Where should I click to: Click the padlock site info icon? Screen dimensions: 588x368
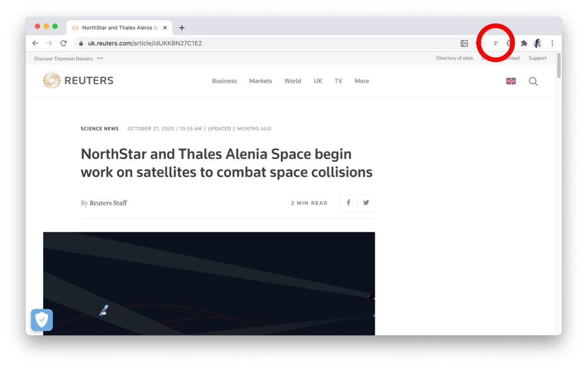click(81, 43)
